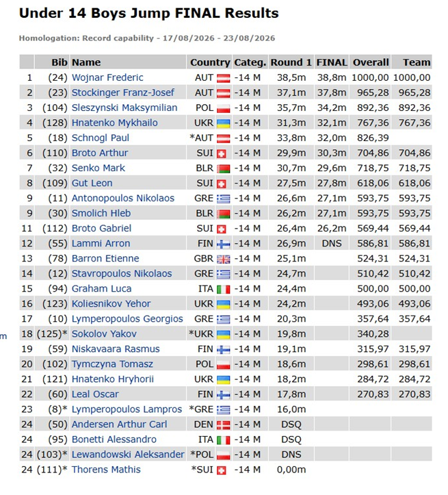Click Ukraine flag in Hnatenko Mykhailo row
Image resolution: width=448 pixels, height=495 pixels.
[223, 123]
